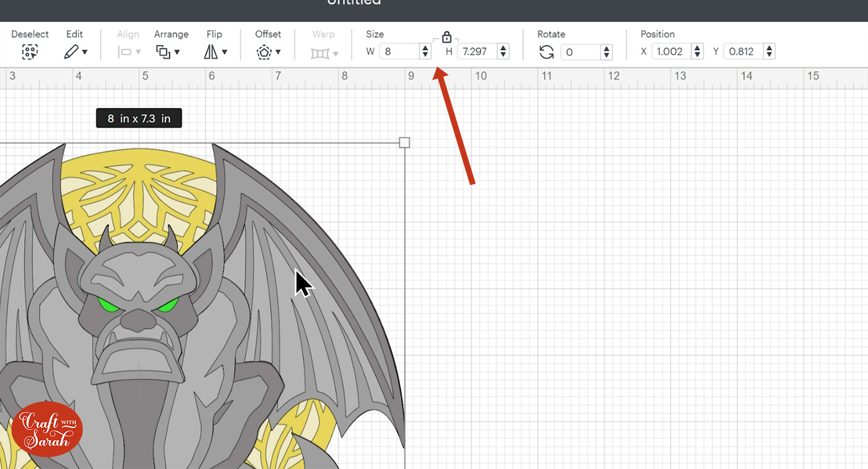The image size is (868, 469).
Task: Click the top-right resize handle of selection
Action: (404, 142)
